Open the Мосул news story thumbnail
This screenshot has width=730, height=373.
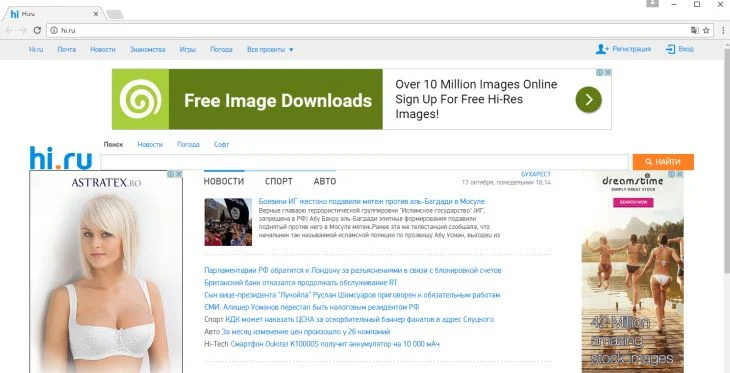pos(228,222)
